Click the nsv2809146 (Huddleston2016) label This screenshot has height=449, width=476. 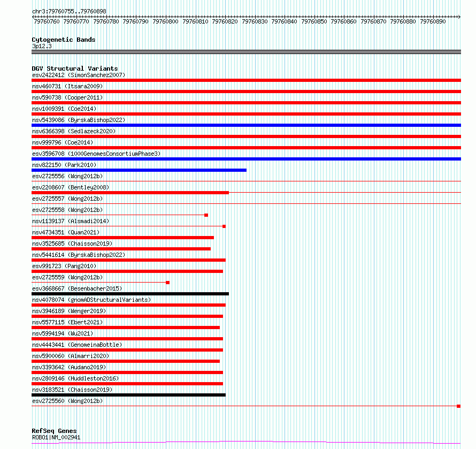coord(75,378)
